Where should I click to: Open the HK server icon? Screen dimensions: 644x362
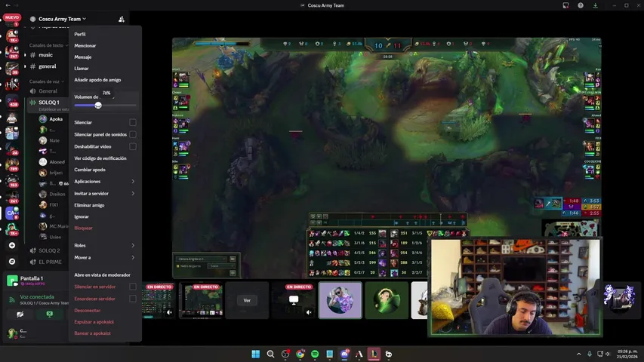click(x=12, y=84)
